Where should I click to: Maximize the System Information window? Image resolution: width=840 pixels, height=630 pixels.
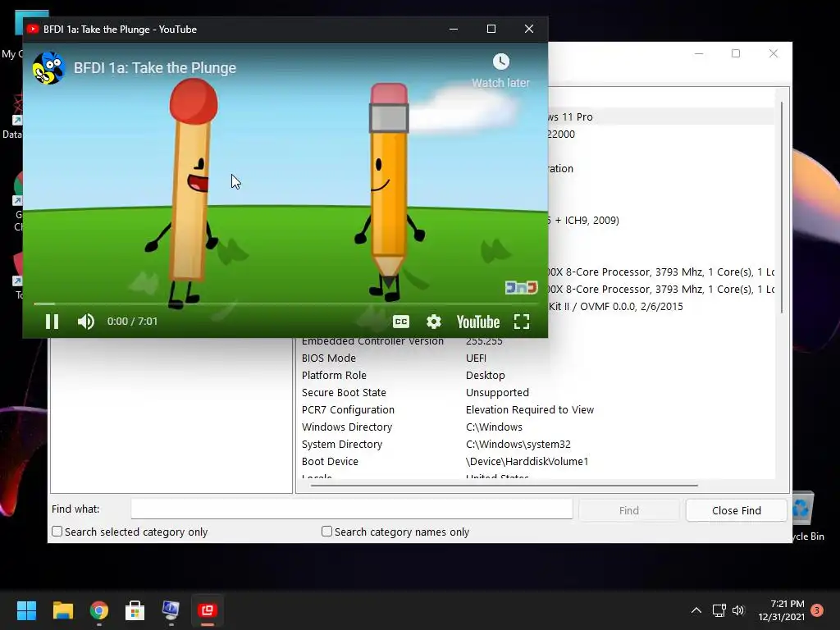pyautogui.click(x=736, y=53)
